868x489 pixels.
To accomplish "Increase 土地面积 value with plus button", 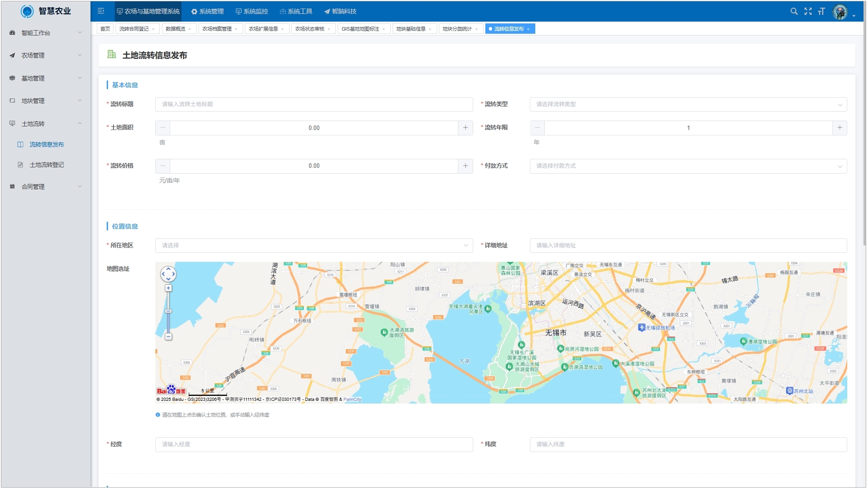I will (465, 128).
